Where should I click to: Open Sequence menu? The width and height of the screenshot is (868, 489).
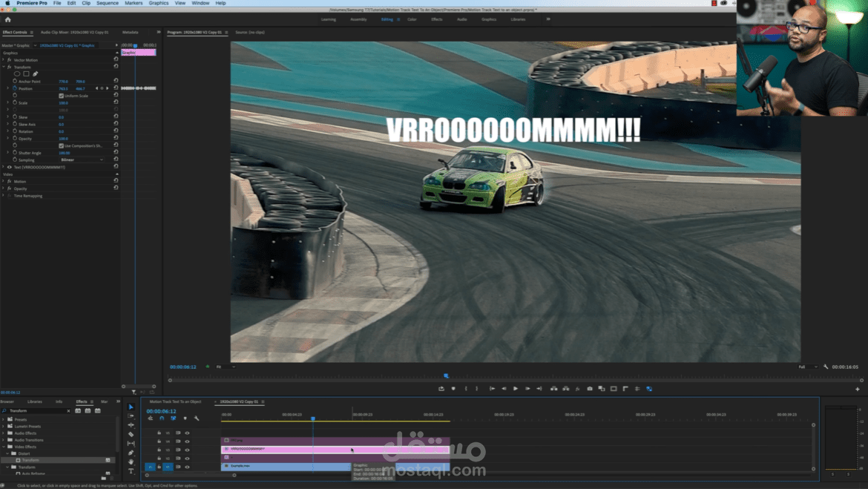tap(108, 3)
